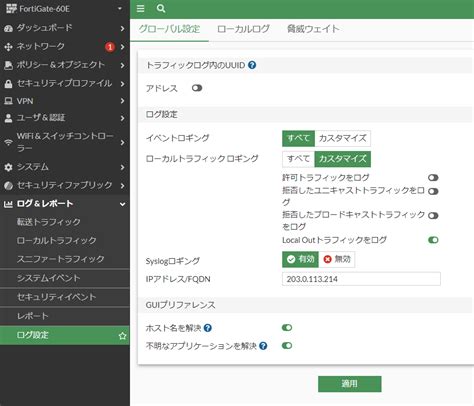
Task: Click the ダッシュボード gauge icon in the sidebar
Action: (x=8, y=28)
